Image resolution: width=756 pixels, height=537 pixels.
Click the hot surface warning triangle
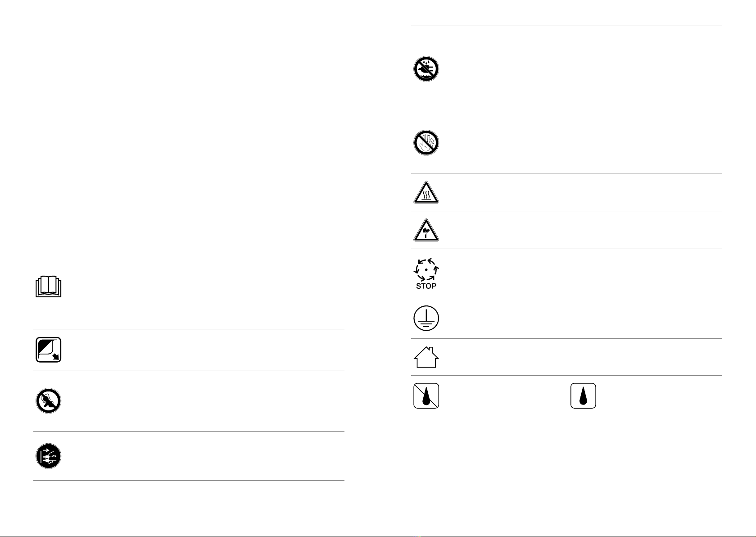click(x=426, y=193)
